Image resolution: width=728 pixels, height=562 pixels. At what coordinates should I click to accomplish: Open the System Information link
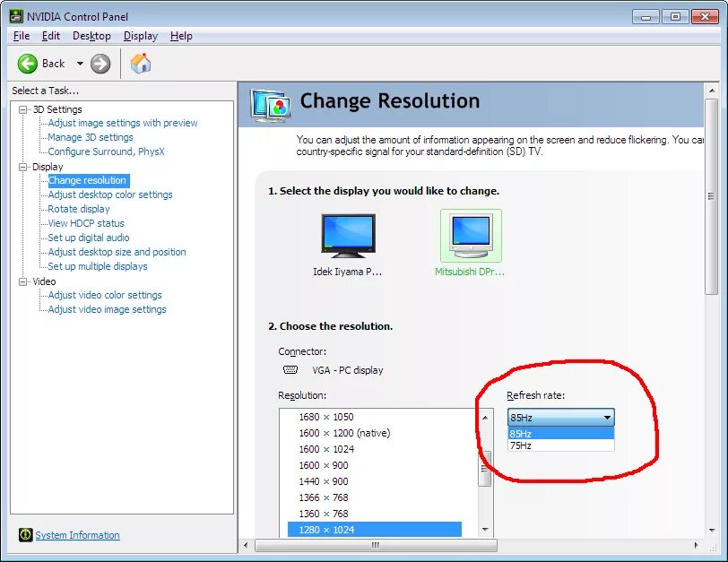click(x=77, y=535)
